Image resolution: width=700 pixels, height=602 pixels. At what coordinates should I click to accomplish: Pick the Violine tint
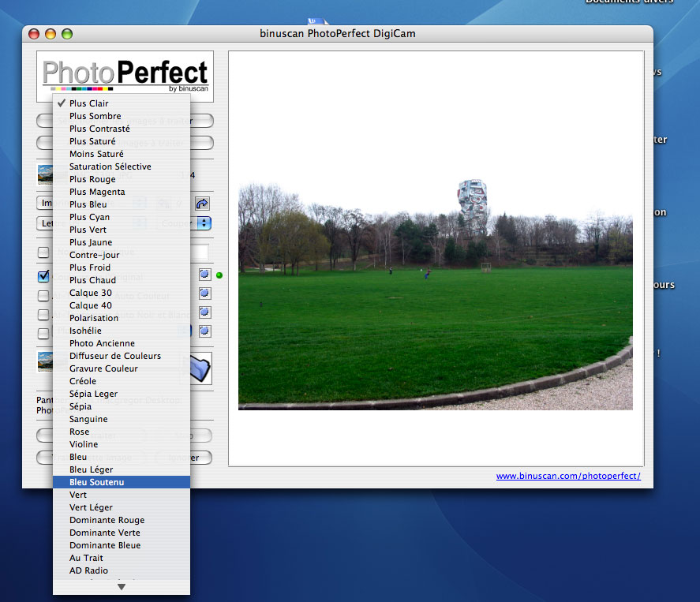[122, 445]
